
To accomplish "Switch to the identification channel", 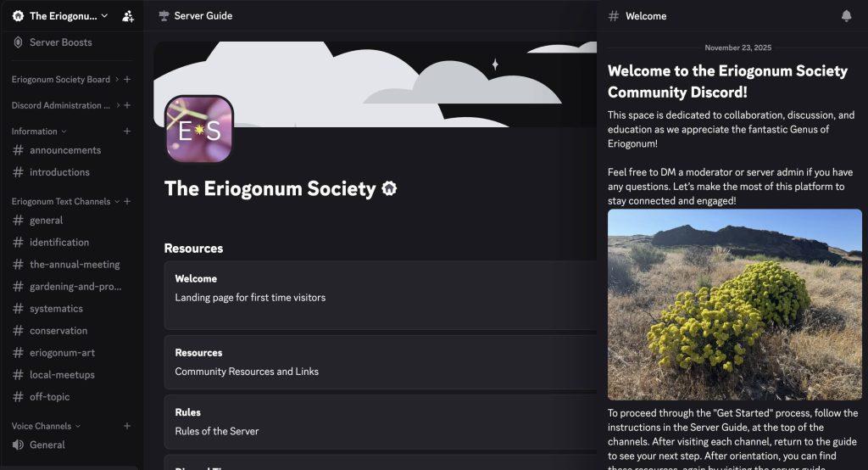I will point(70,242).
